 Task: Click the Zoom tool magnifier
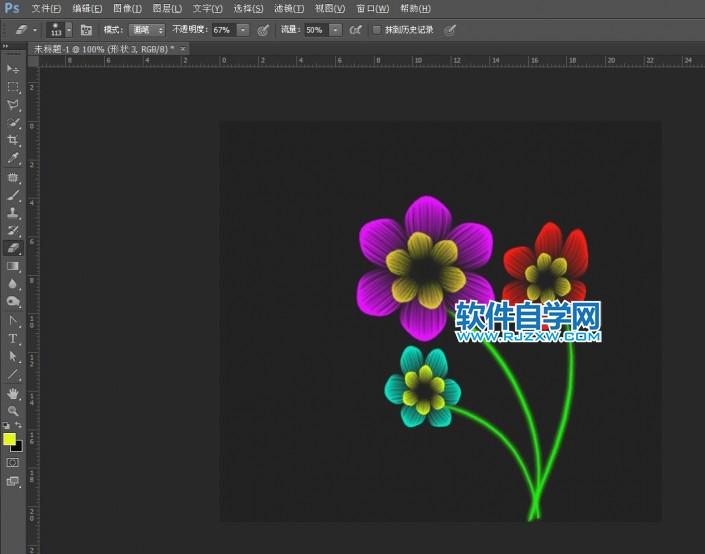[x=13, y=411]
